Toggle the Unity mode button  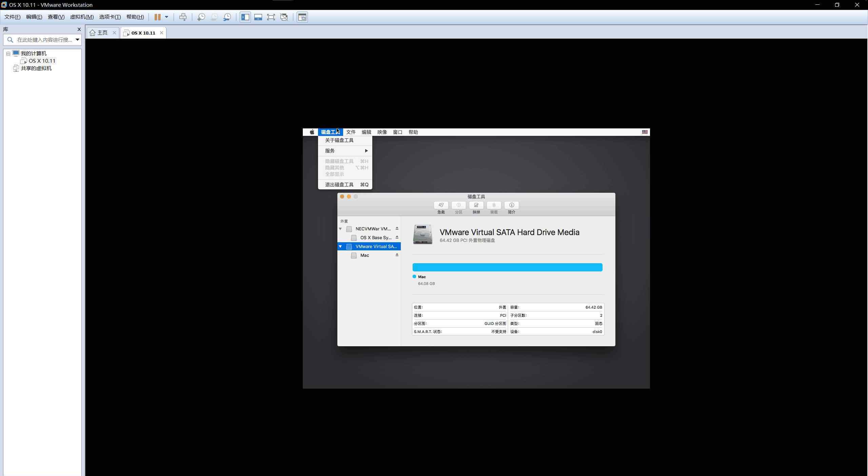(x=284, y=17)
